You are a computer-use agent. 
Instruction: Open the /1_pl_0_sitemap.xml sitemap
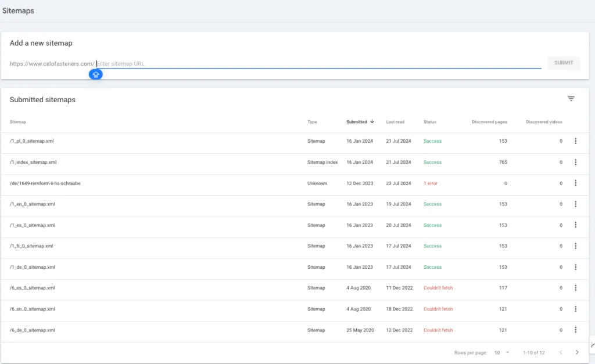pyautogui.click(x=31, y=141)
